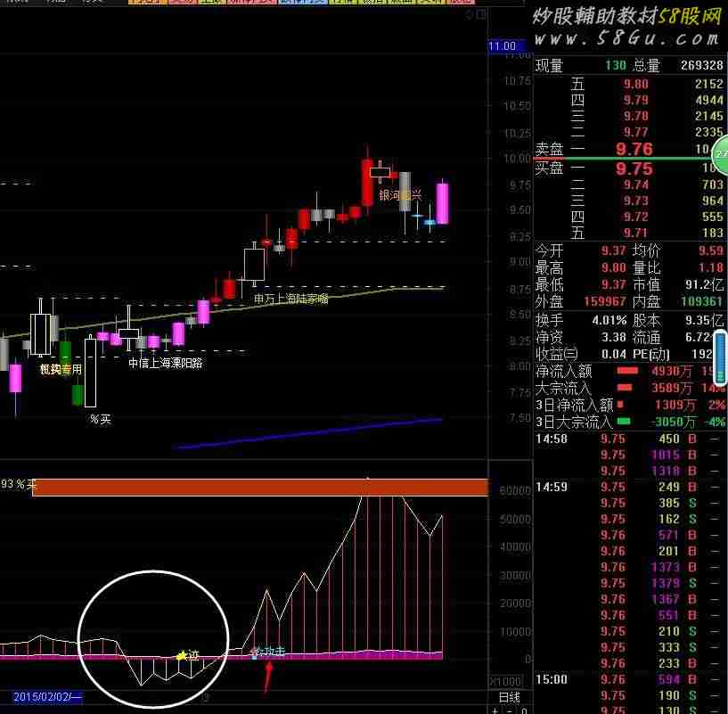Screen dimensions: 728x714
Task: Click the 卖盘 label
Action: [x=549, y=149]
